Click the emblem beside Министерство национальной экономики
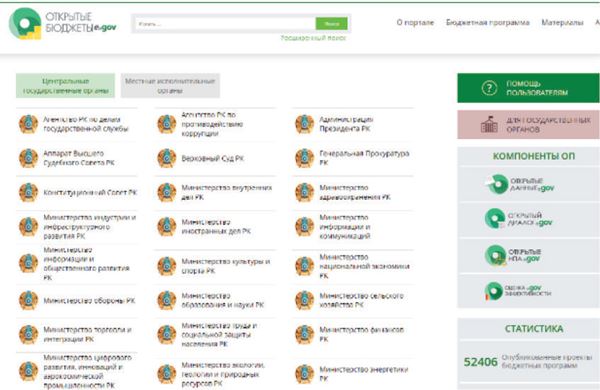Image resolution: width=600 pixels, height=390 pixels. 305,266
